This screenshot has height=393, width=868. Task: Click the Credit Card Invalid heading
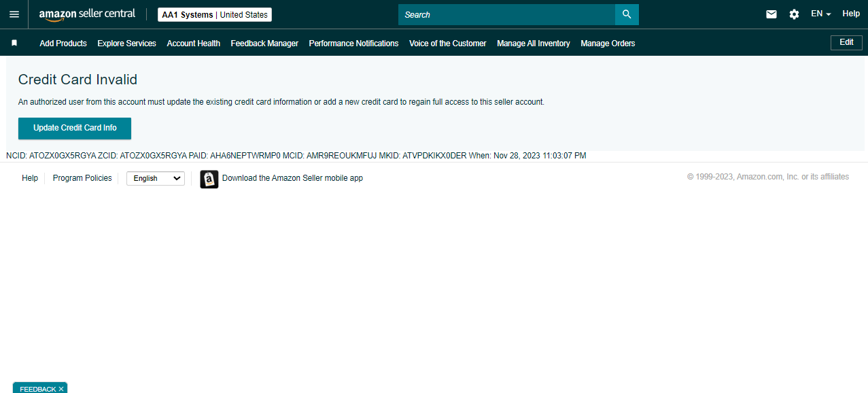(x=77, y=80)
